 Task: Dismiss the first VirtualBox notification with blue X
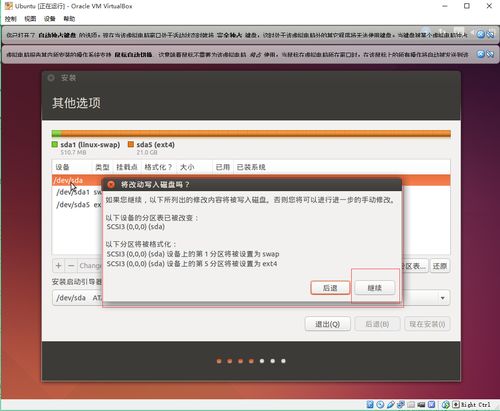click(480, 34)
